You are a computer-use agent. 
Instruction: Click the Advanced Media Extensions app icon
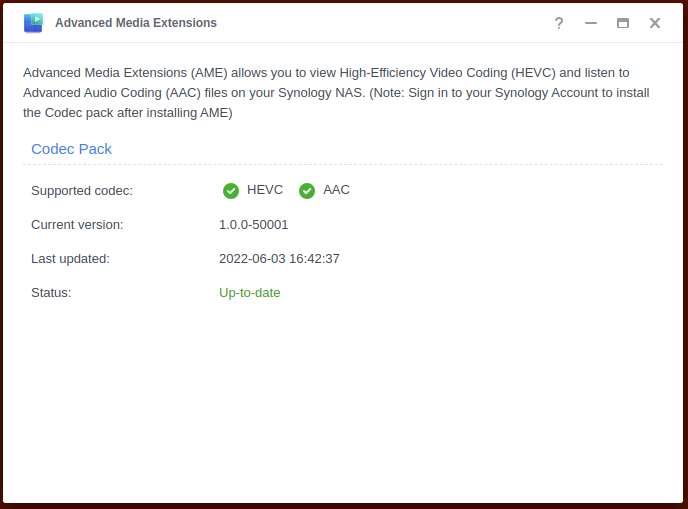point(33,22)
